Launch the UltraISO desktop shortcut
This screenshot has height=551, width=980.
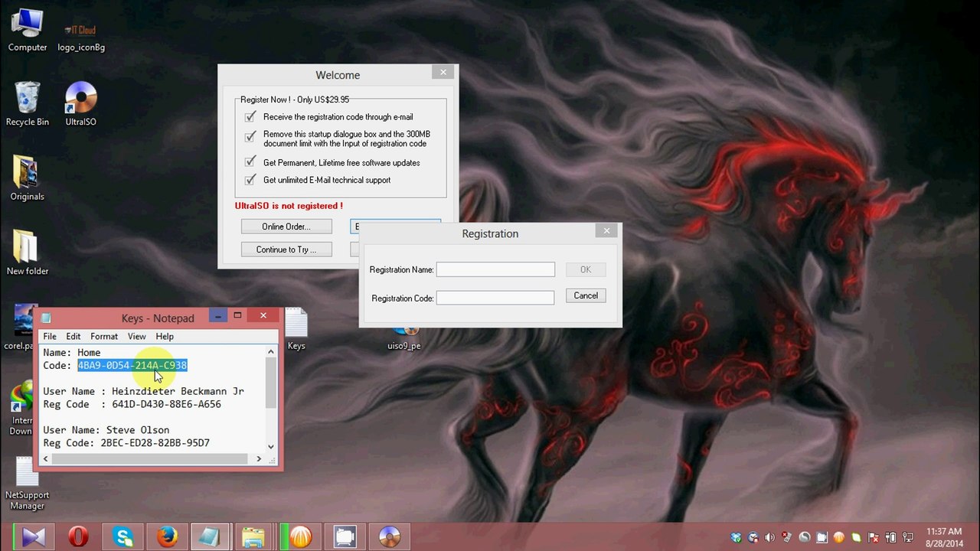80,104
